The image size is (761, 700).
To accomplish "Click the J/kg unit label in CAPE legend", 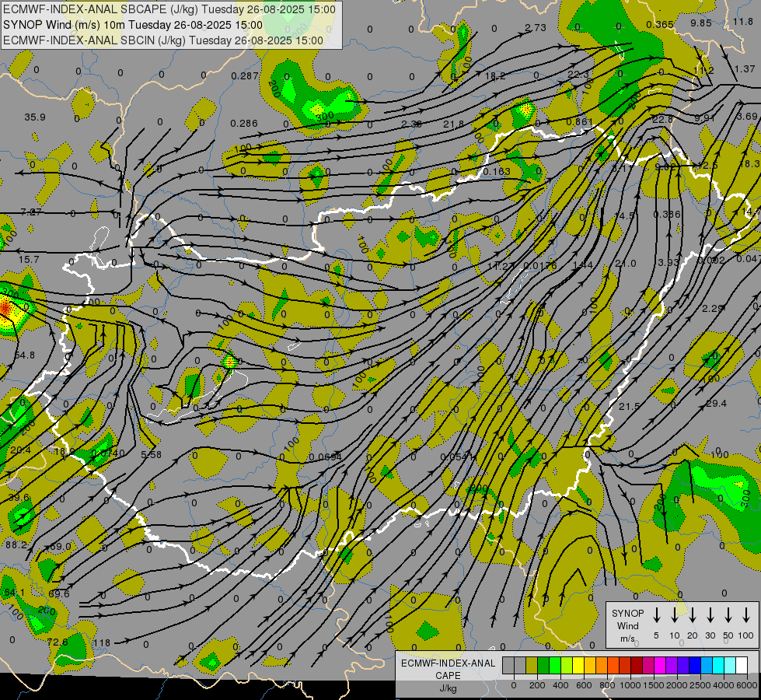I will (x=448, y=688).
